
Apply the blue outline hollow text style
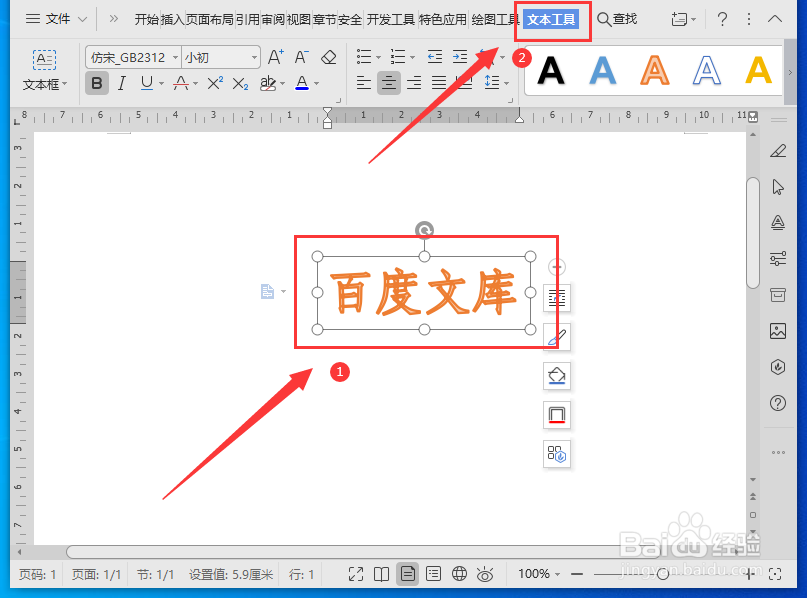pyautogui.click(x=707, y=71)
